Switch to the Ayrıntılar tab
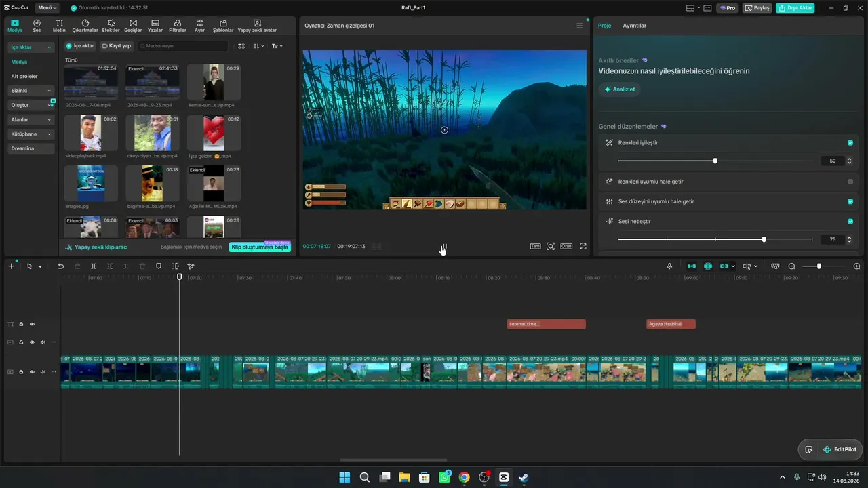The height and width of the screenshot is (488, 868). click(x=635, y=26)
